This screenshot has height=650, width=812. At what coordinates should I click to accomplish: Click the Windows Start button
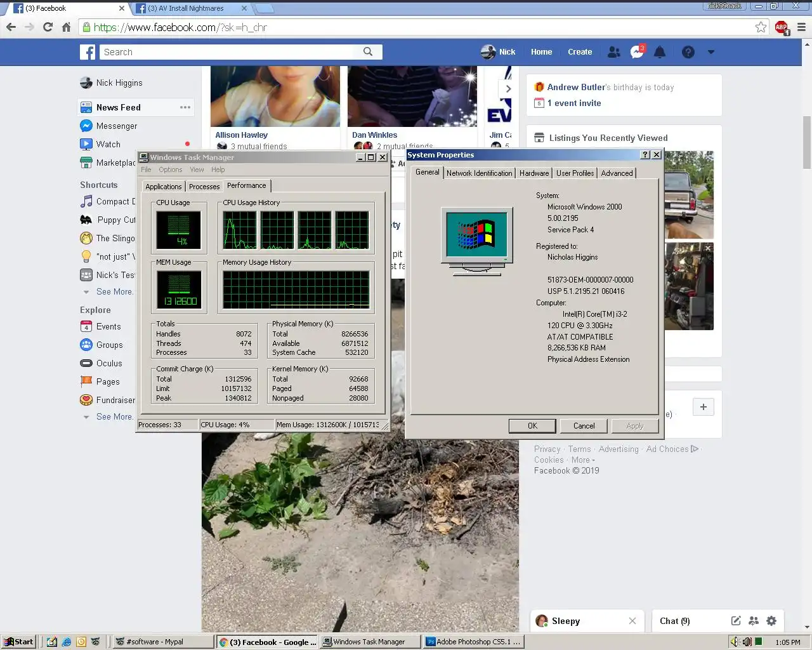(18, 642)
